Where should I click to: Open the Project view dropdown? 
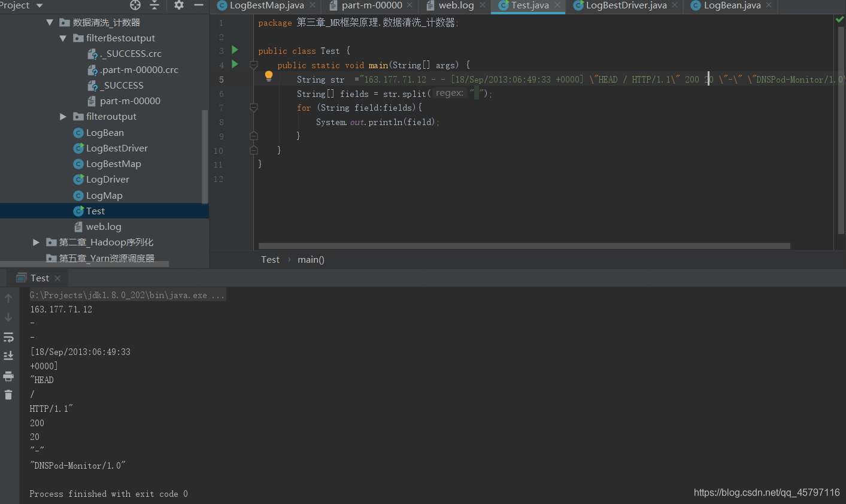[x=40, y=5]
